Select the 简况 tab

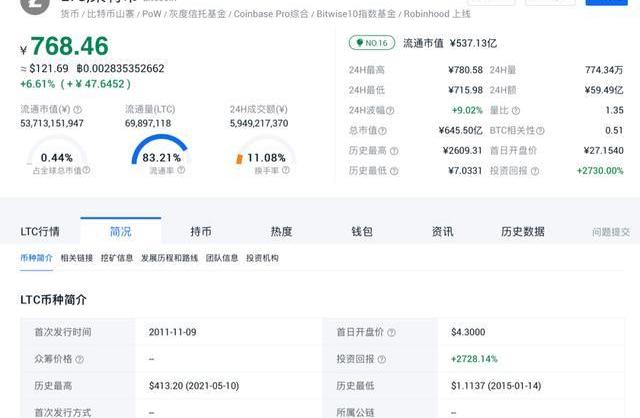point(121,231)
